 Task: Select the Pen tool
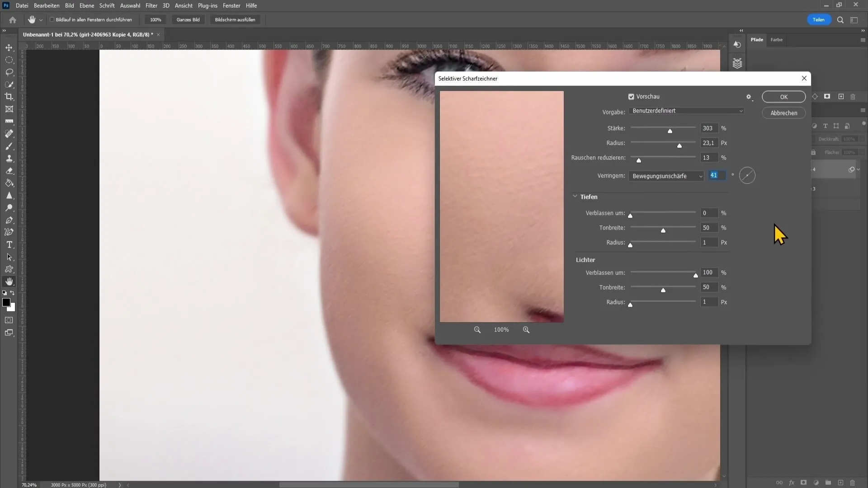coord(9,220)
